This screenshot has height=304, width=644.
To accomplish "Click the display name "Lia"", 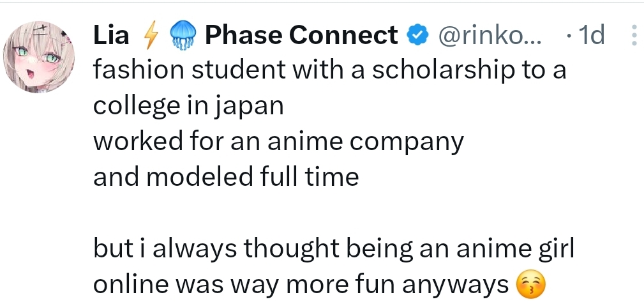I will (111, 35).
